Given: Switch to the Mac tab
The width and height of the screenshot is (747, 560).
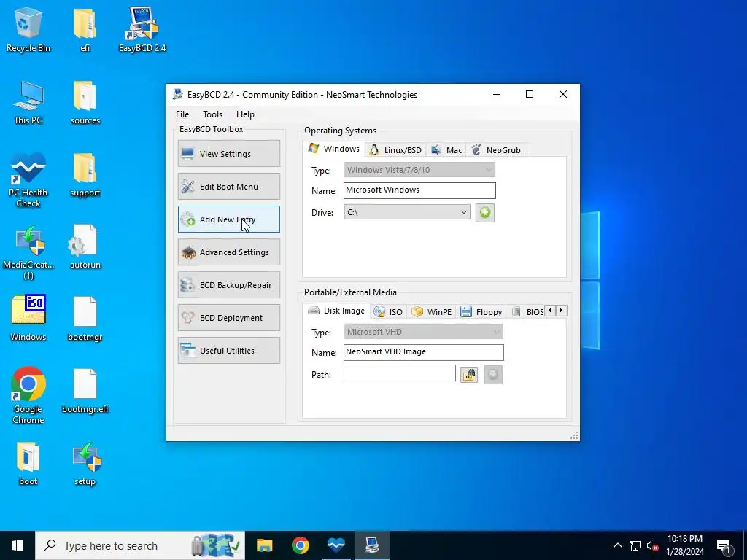Looking at the screenshot, I should (x=446, y=150).
